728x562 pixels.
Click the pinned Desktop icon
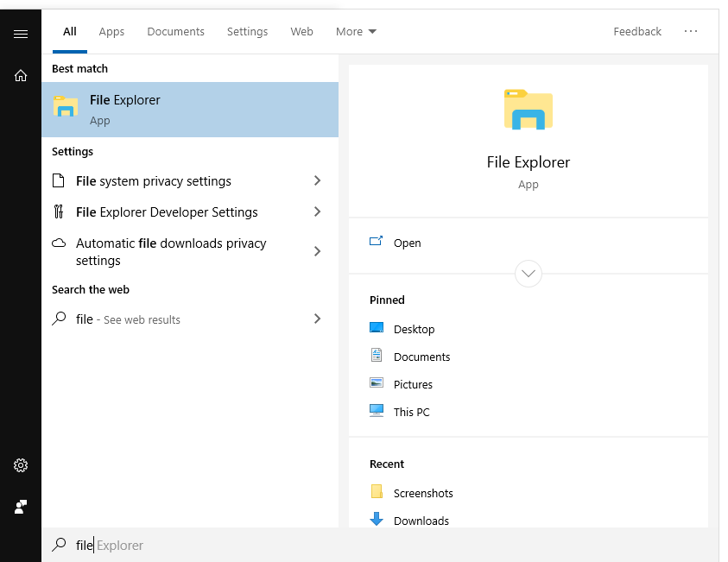[377, 328]
